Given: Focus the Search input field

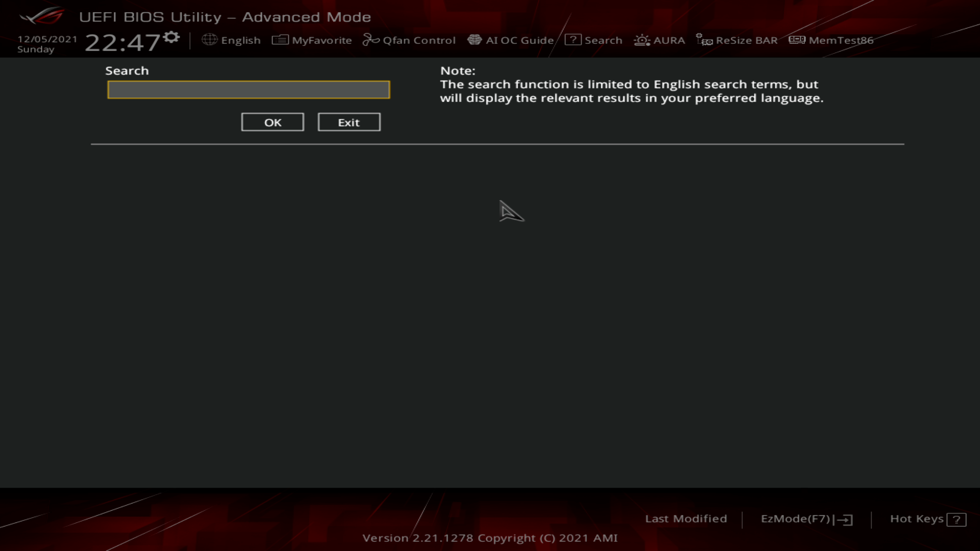Looking at the screenshot, I should click(x=249, y=90).
